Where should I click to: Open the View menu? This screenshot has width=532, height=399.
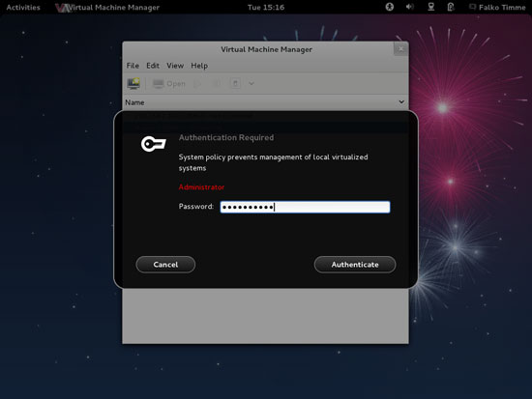[x=175, y=66]
